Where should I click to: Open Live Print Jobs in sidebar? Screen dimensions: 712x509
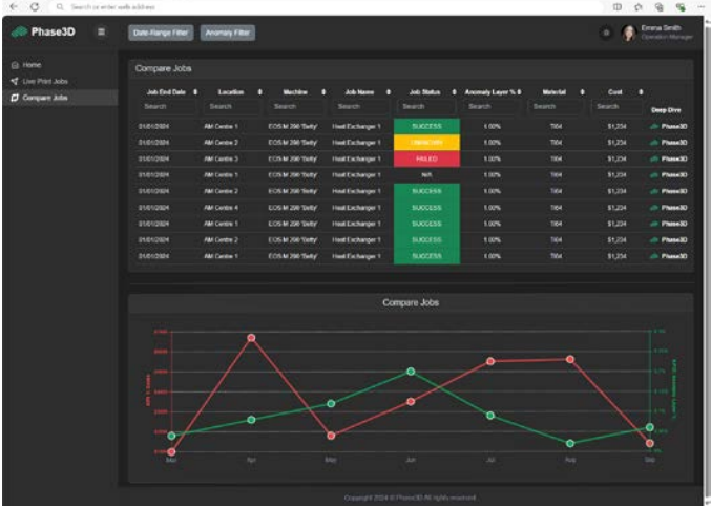pos(40,81)
